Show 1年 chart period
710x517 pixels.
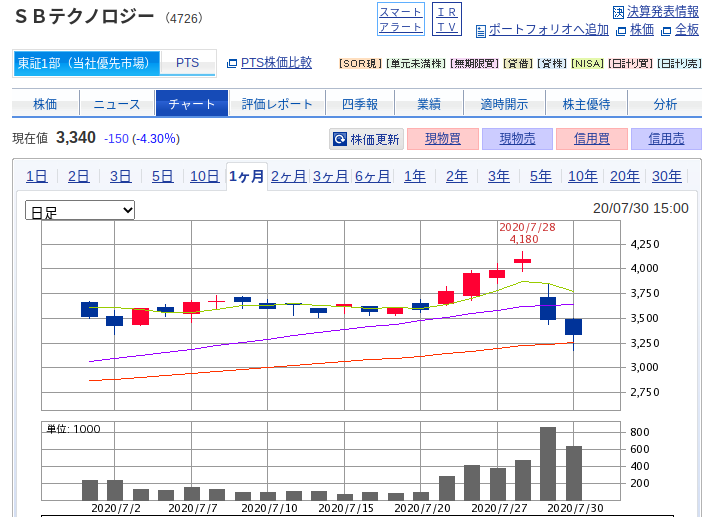click(x=415, y=176)
